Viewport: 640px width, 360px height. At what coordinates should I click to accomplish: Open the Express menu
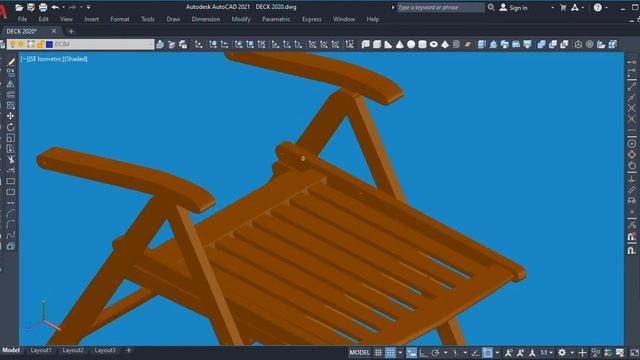pyautogui.click(x=311, y=19)
